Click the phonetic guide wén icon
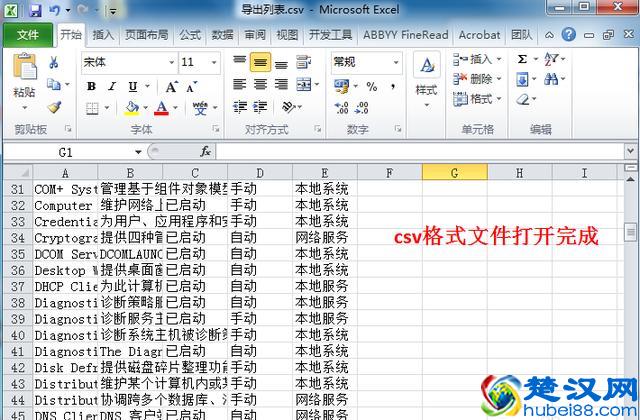The image size is (640, 420). point(200,108)
